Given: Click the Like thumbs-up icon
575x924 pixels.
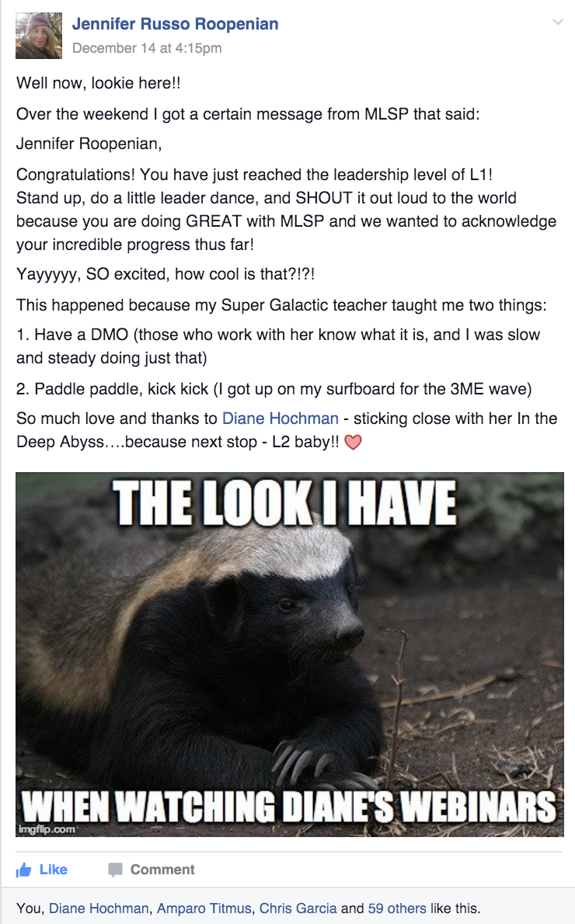Looking at the screenshot, I should pos(23,870).
